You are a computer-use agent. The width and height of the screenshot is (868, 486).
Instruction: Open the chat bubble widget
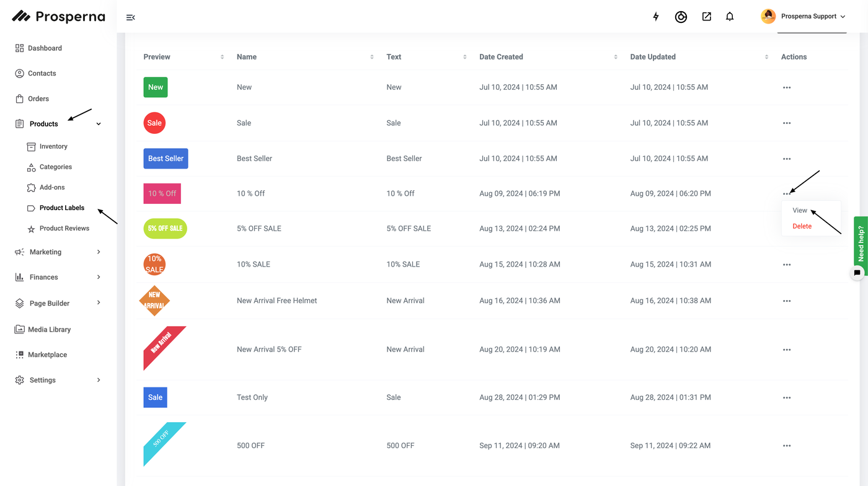[x=857, y=273]
